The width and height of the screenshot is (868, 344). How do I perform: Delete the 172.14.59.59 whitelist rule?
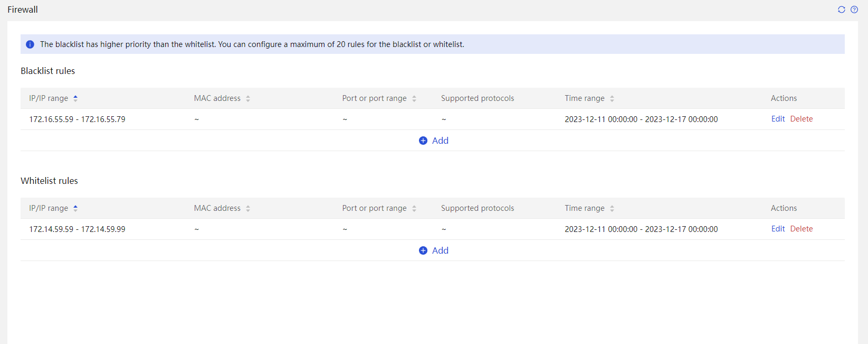pos(802,229)
